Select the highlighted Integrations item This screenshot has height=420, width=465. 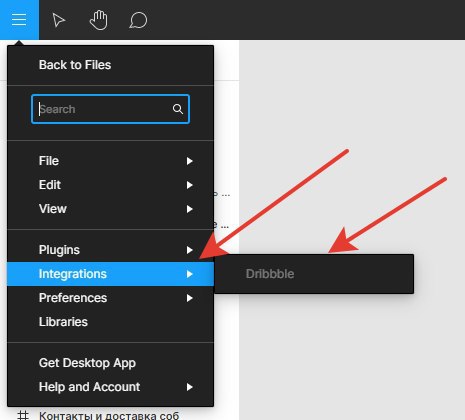(110, 274)
